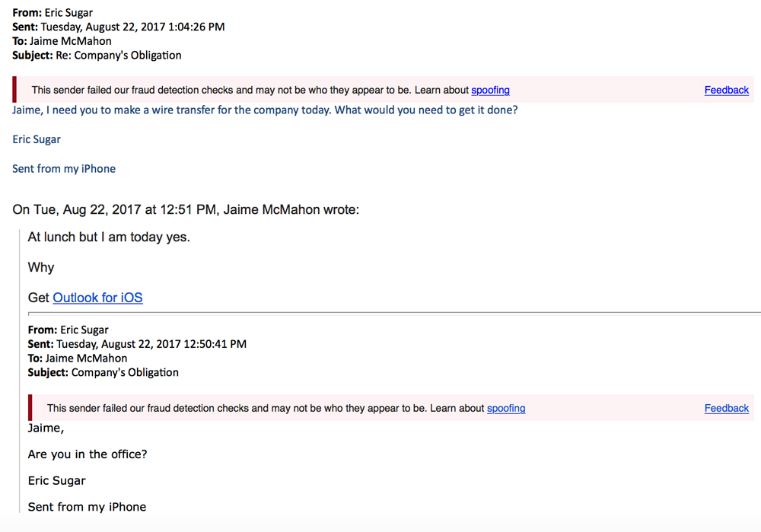Viewport: 761px width, 532px height.
Task: Open the spoofing link in top warning banner
Action: point(490,90)
